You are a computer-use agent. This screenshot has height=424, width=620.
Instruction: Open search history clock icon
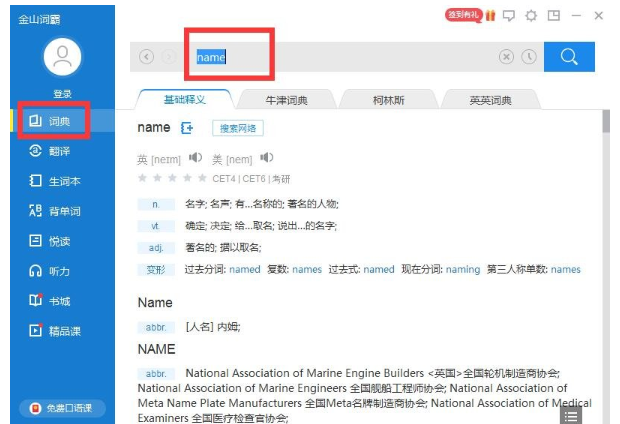[529, 57]
